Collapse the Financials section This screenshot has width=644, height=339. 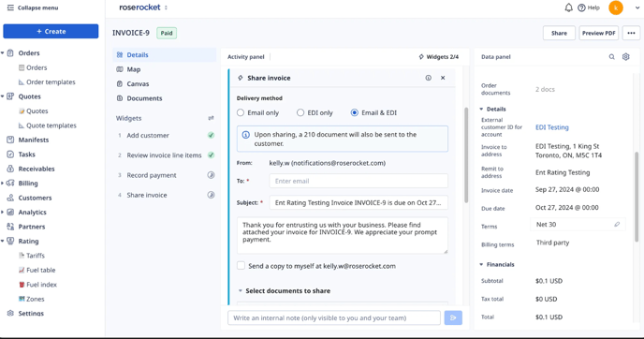pos(481,265)
